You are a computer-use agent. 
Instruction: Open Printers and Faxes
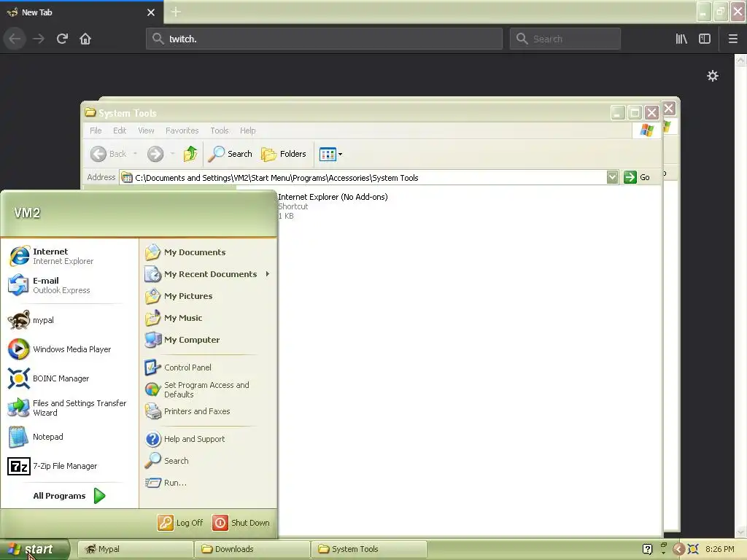[x=208, y=411]
